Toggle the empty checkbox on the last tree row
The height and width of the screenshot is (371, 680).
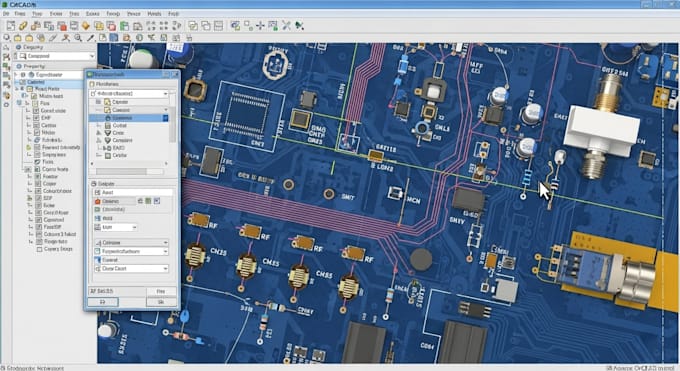coord(39,249)
